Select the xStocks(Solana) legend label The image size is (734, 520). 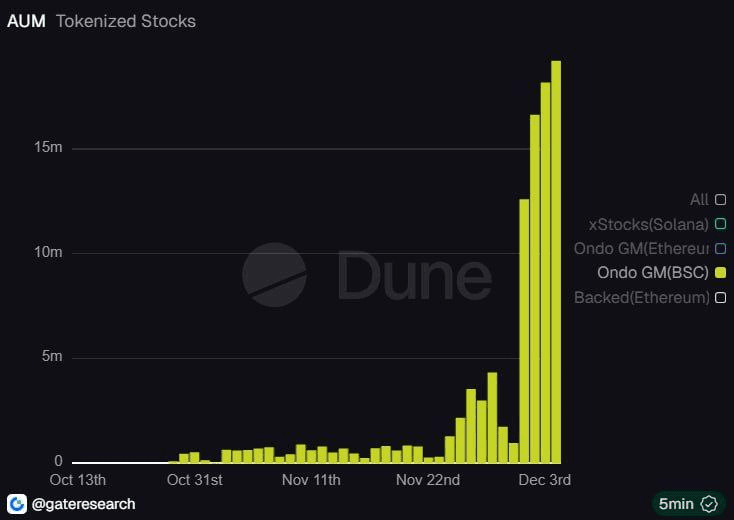(648, 224)
